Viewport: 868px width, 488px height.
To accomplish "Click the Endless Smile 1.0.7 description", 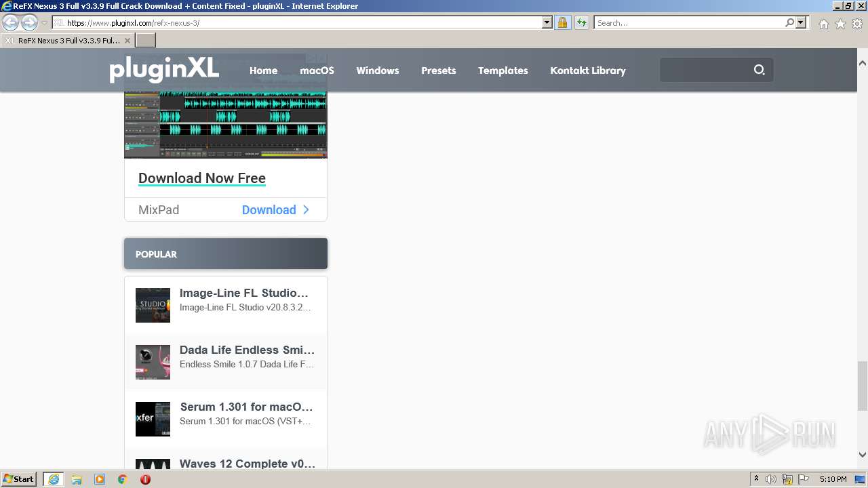I will (x=247, y=365).
